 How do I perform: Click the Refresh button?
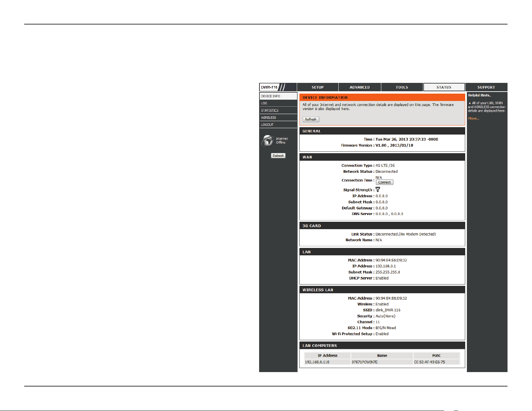point(311,119)
